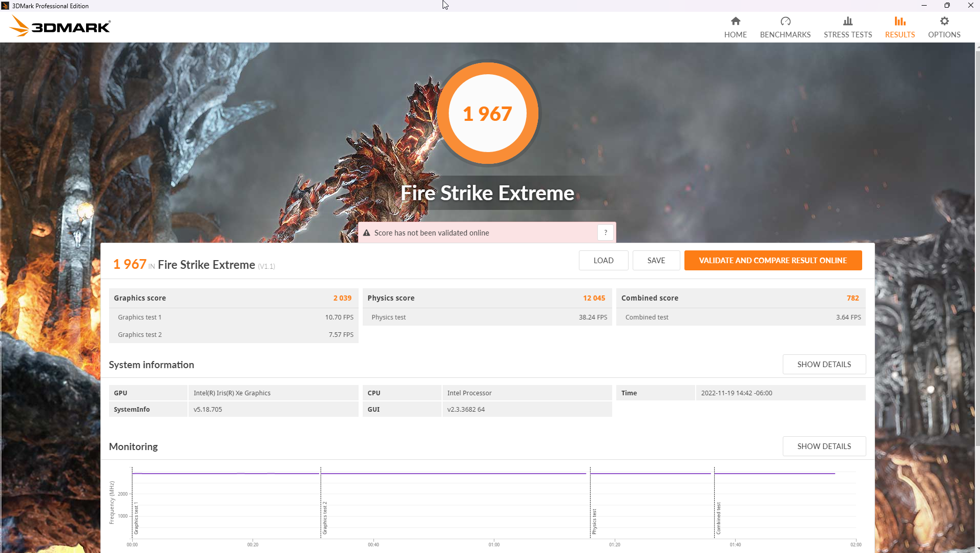
Task: Open the BENCHMARKS tab
Action: pos(785,35)
